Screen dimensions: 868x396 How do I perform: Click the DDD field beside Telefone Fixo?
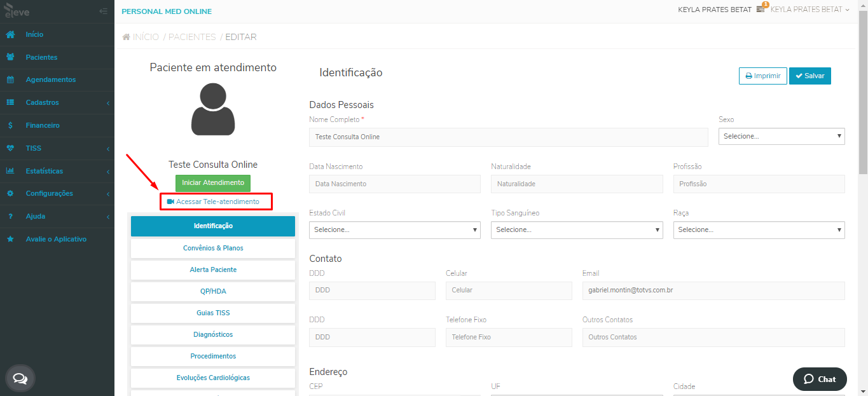[x=372, y=337]
